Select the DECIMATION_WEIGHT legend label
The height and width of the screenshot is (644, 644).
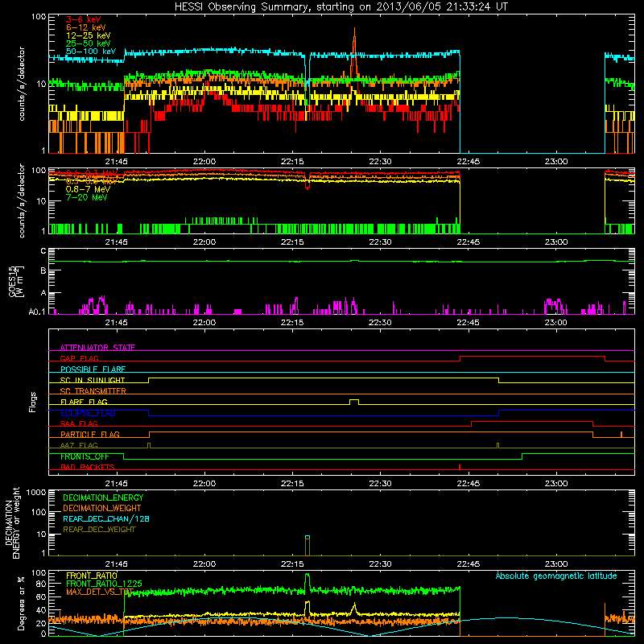point(102,508)
